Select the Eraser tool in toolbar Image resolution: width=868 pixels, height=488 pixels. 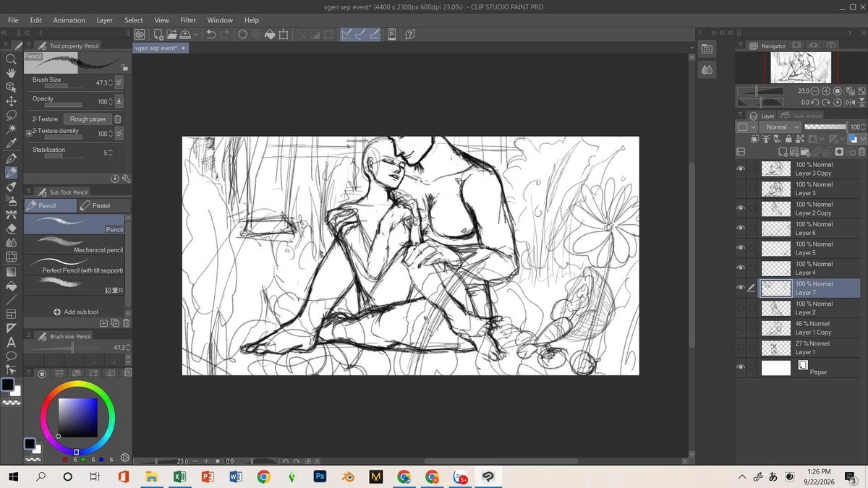pyautogui.click(x=11, y=228)
